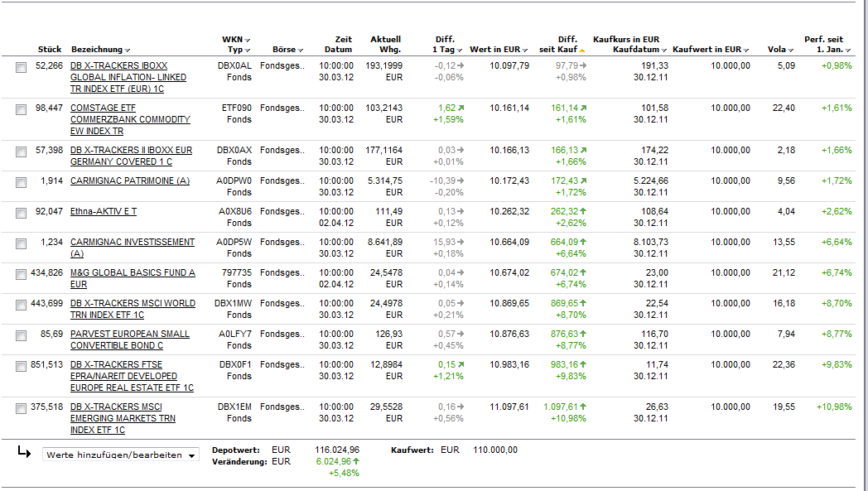Sort by Kaufwert in EUR column arrow
Viewport: 868px width, 491px height.
(746, 51)
